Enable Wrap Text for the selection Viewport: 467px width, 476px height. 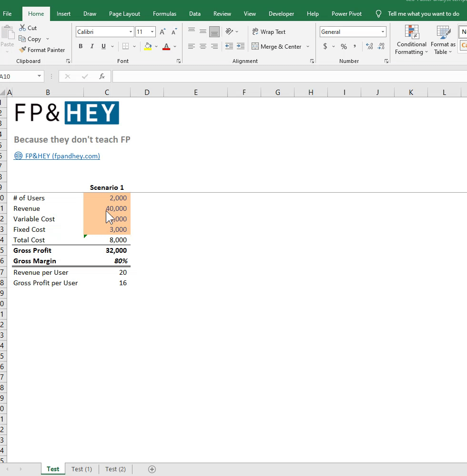[269, 32]
